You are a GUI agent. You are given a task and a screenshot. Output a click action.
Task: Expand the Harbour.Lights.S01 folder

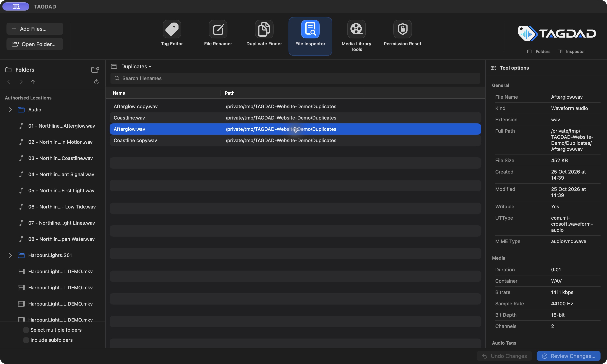(10, 255)
